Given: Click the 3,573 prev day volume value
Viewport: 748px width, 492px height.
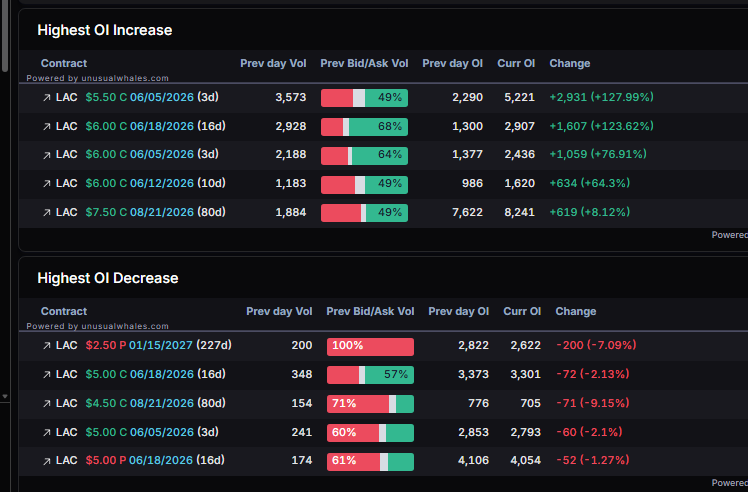Looking at the screenshot, I should (291, 98).
